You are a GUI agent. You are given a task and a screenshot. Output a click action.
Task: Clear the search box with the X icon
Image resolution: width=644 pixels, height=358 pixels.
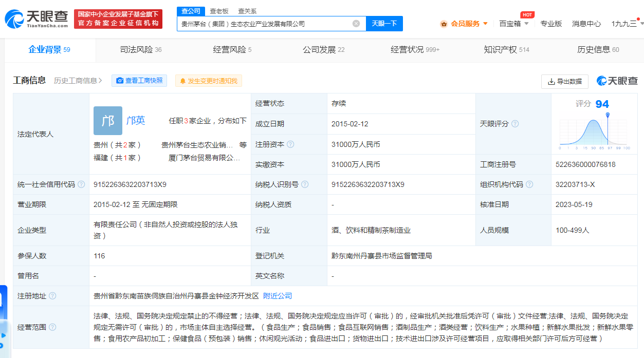[x=356, y=24]
